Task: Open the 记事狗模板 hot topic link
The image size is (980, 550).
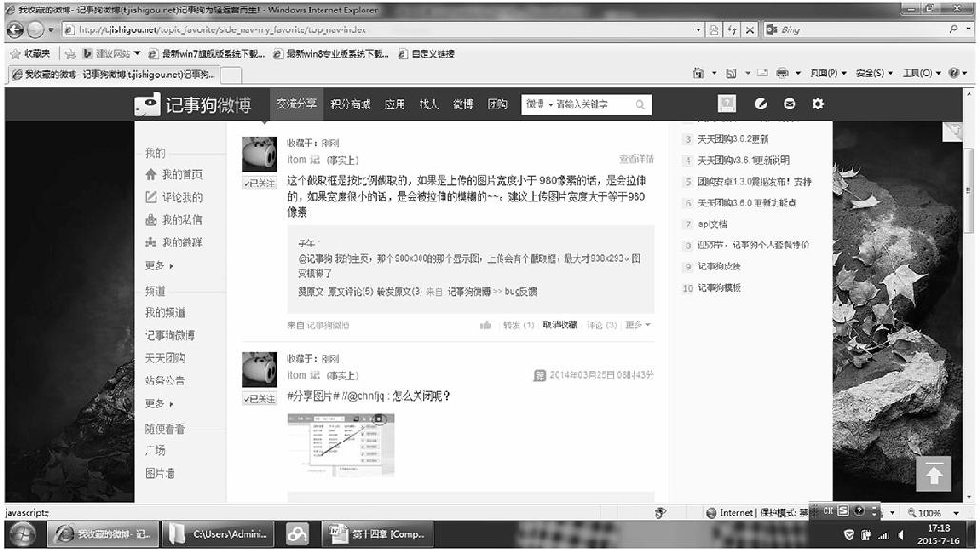Action: click(x=719, y=287)
